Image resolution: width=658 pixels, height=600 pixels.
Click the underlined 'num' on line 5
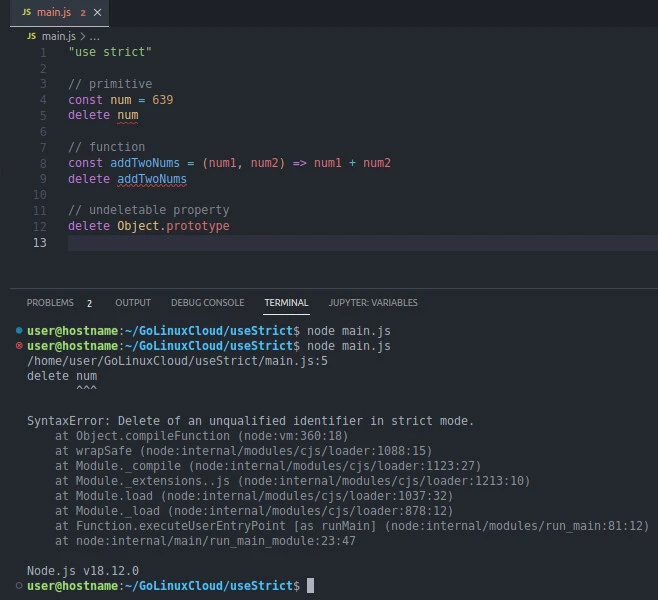click(128, 115)
